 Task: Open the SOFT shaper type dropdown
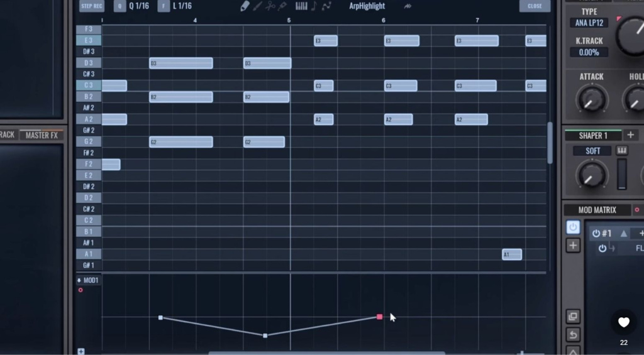tap(592, 151)
